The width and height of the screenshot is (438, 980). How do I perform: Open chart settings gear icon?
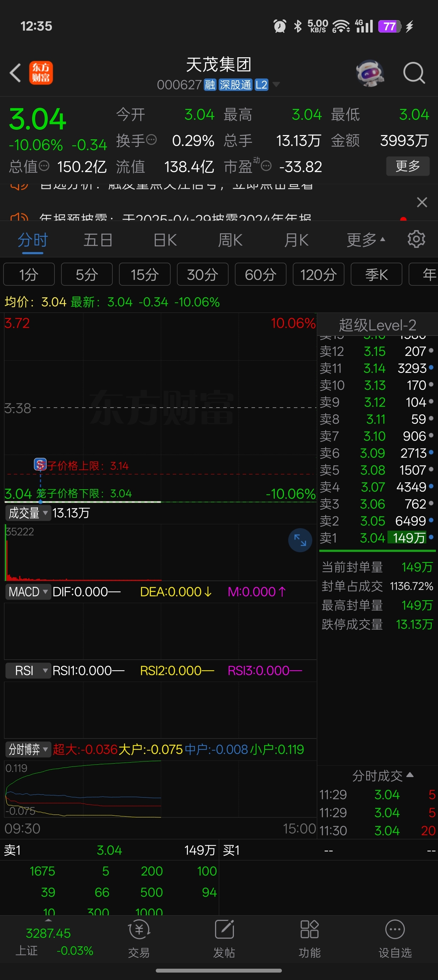(x=416, y=239)
